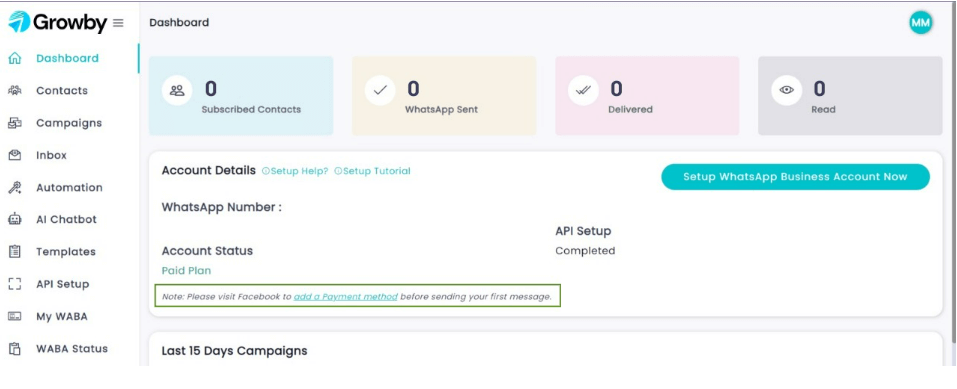957x389 pixels.
Task: Click the Paid Plan status link
Action: (186, 271)
